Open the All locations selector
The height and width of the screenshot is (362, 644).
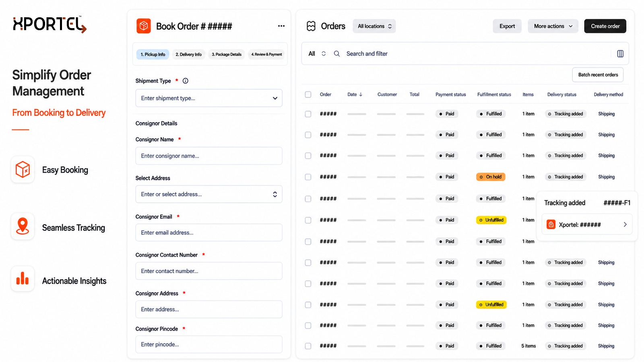[x=374, y=26]
